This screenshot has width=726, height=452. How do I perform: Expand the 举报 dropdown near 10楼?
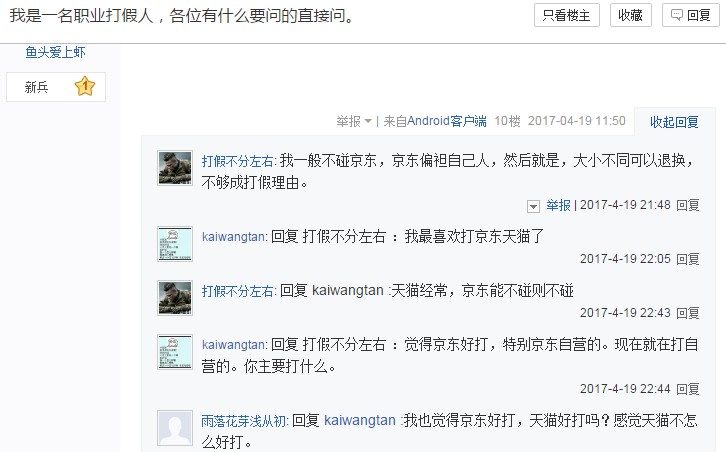pos(354,121)
